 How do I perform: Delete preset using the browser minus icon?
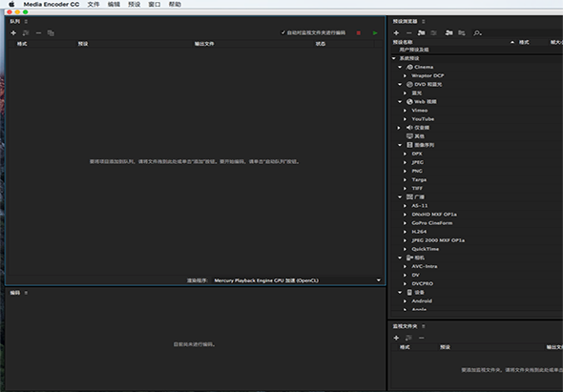coord(408,33)
